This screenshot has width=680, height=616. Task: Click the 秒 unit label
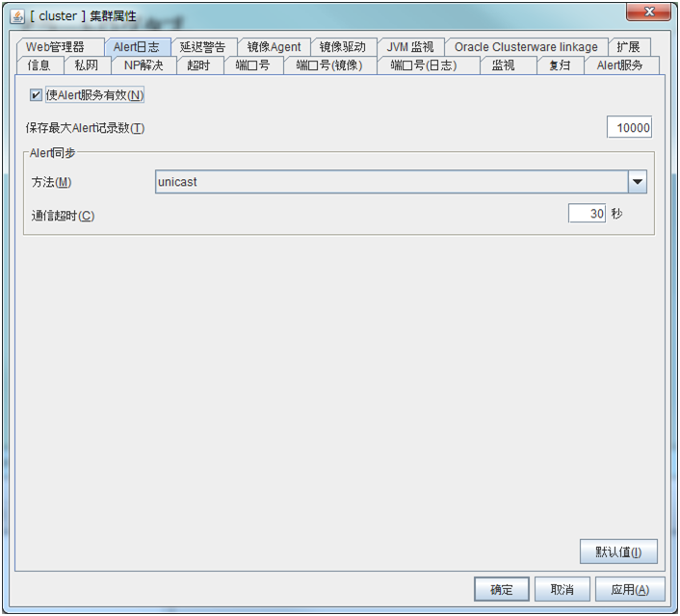[x=616, y=214]
